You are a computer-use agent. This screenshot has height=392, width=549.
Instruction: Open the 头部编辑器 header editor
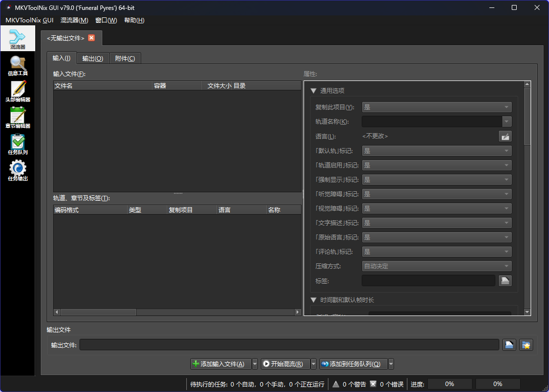[x=17, y=92]
